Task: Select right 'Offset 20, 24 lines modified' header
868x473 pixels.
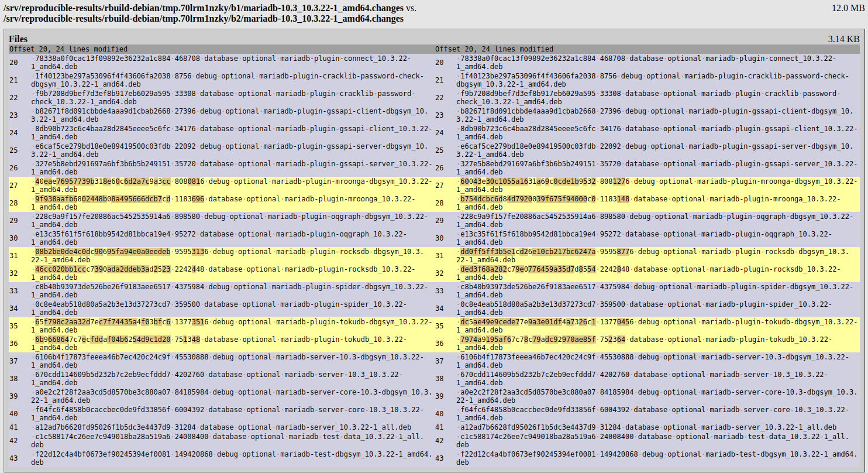Action: coord(494,49)
